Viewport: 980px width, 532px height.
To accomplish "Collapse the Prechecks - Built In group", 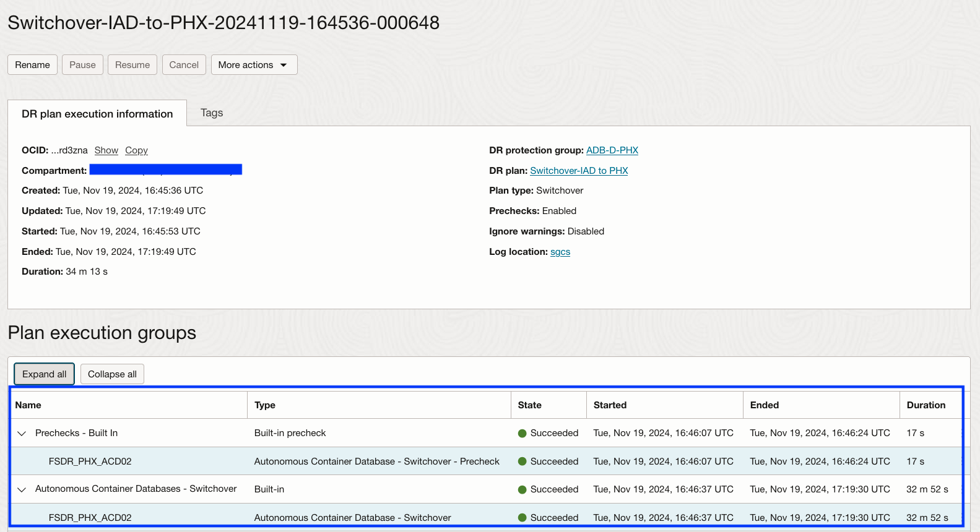I will pos(22,434).
